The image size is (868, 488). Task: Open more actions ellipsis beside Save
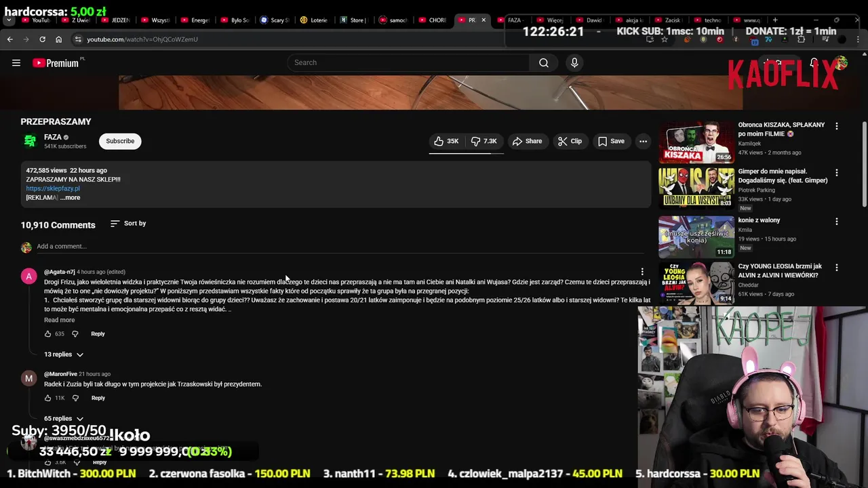643,141
